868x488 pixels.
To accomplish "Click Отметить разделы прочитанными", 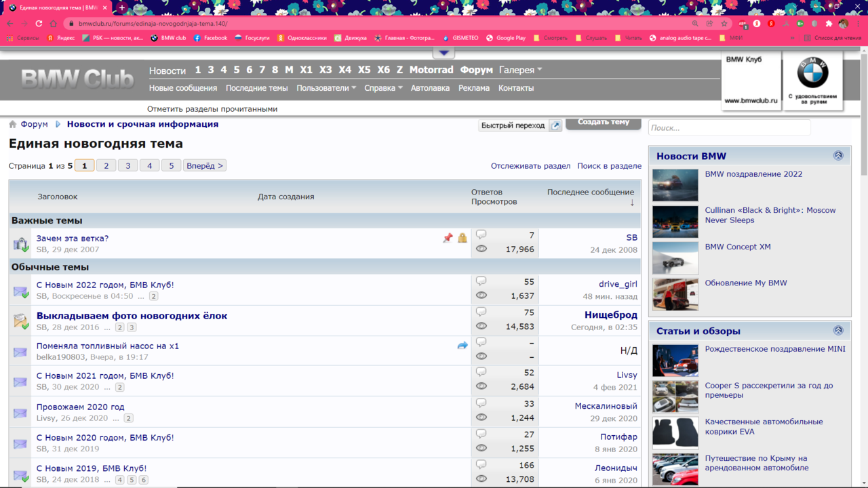I will pyautogui.click(x=212, y=108).
